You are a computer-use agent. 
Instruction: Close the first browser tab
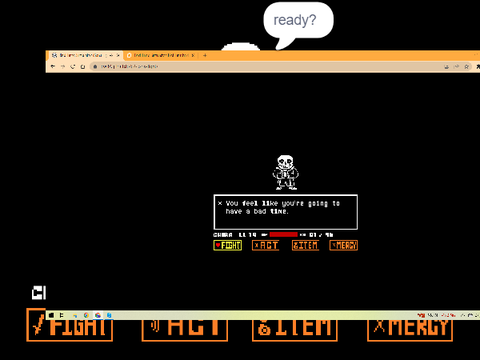tap(118, 55)
